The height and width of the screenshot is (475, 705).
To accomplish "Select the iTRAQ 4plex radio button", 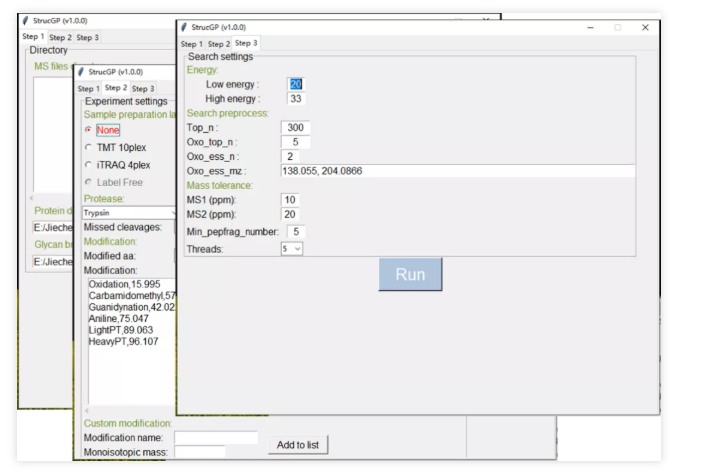I will pyautogui.click(x=88, y=164).
